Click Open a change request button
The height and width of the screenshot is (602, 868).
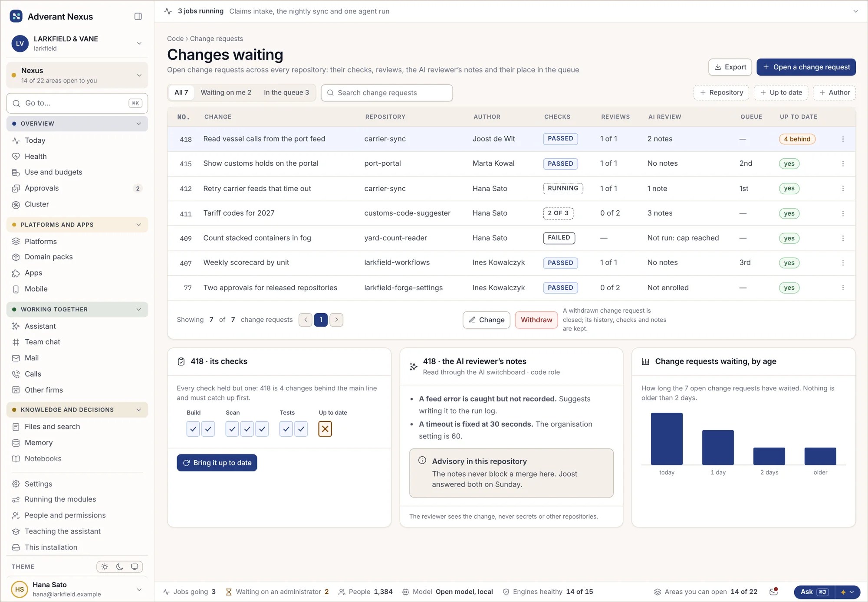pos(806,67)
